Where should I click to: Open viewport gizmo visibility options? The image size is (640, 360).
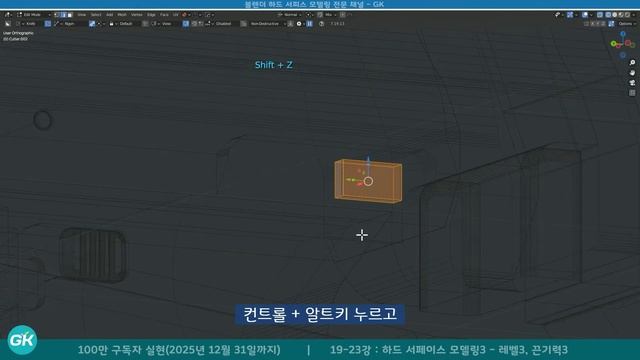point(570,15)
